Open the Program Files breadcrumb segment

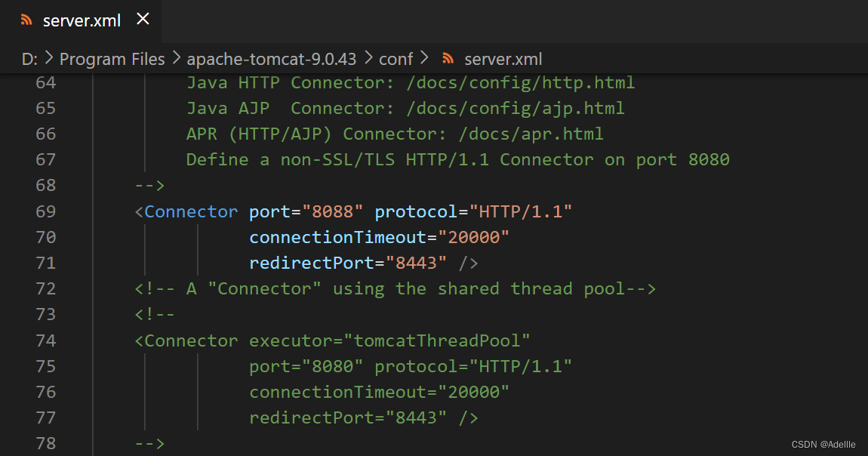click(112, 59)
